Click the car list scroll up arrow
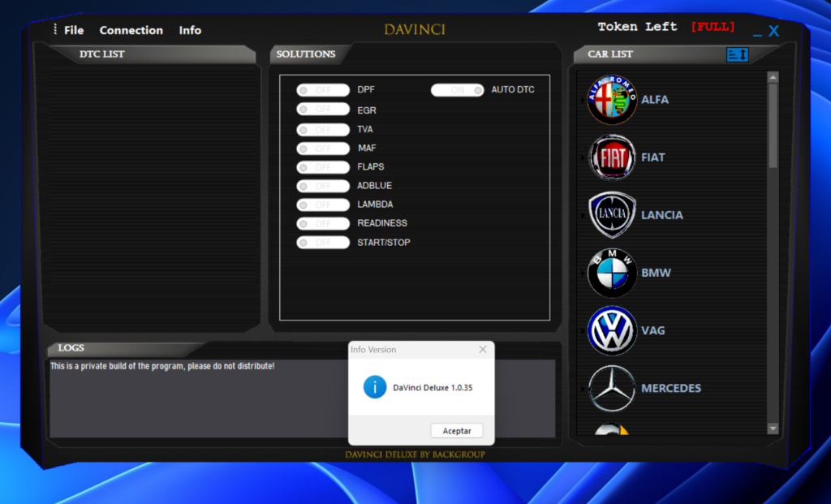 point(773,77)
